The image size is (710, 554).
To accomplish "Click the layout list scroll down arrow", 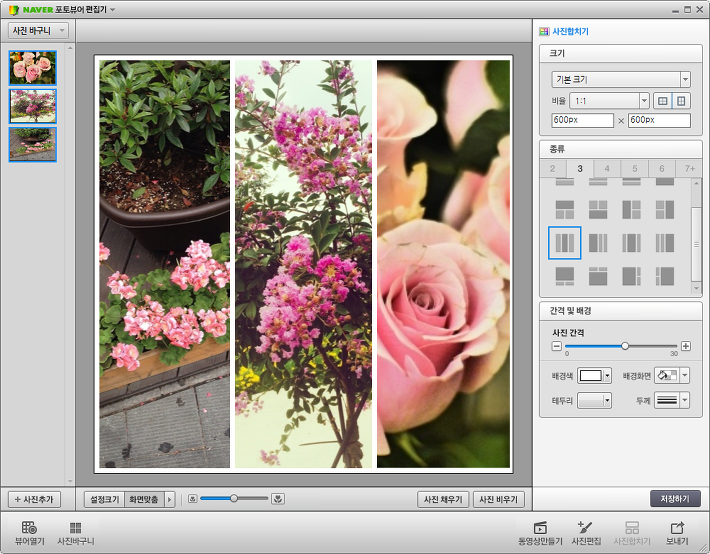I will (696, 288).
